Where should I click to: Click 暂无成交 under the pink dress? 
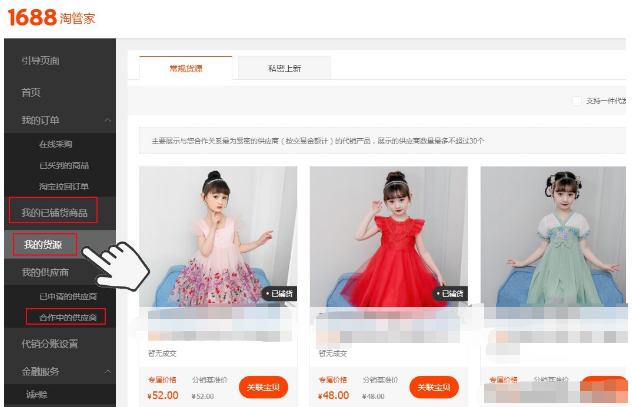tap(162, 353)
